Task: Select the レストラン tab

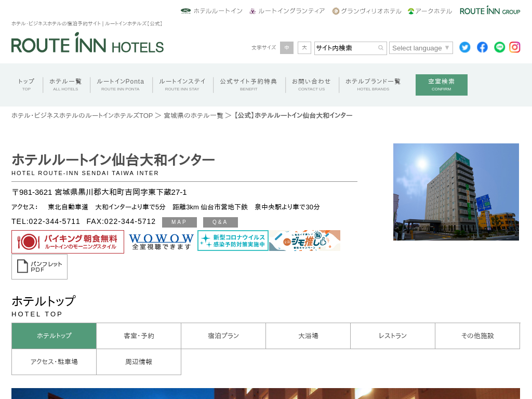Action: pyautogui.click(x=393, y=336)
